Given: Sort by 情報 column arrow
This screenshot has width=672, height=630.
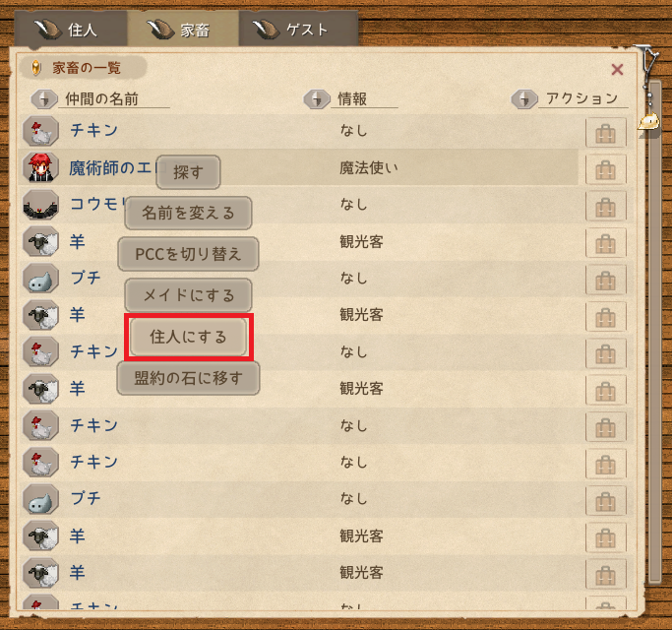Looking at the screenshot, I should point(317,99).
